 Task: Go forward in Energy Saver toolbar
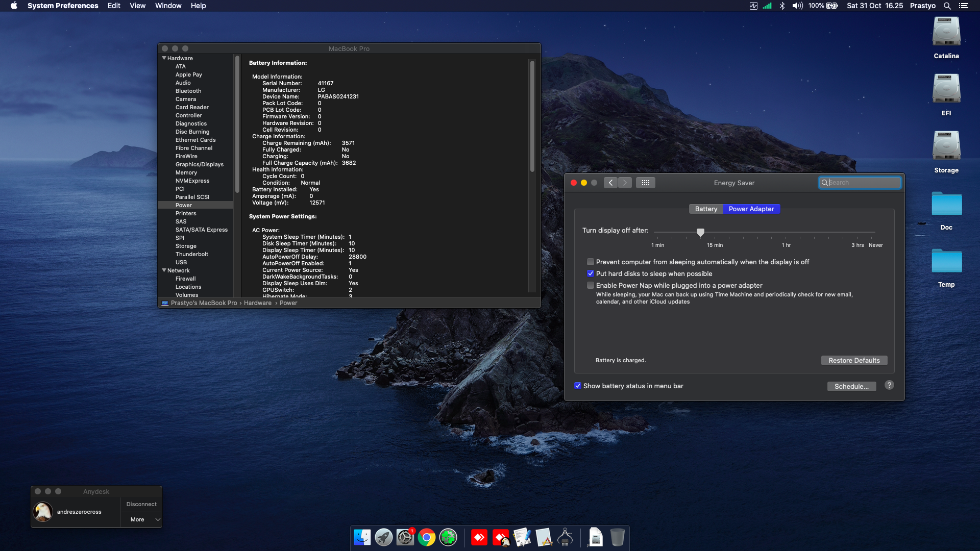625,183
